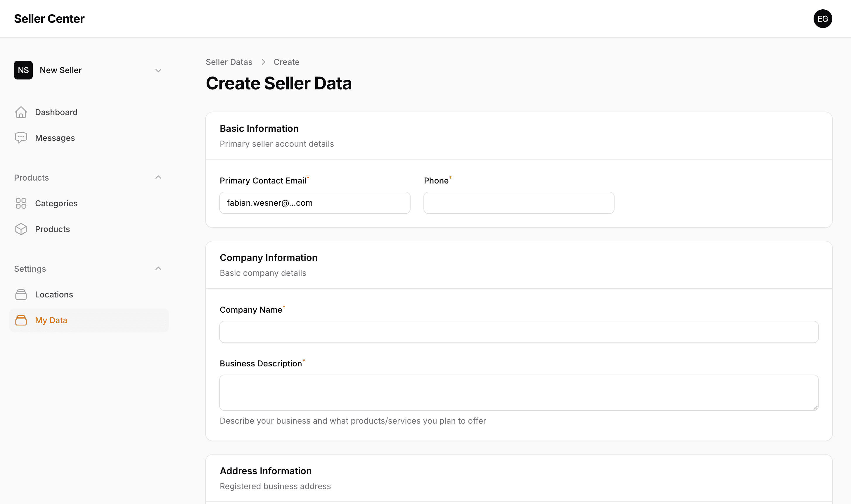Click the Seller Center logo title
The height and width of the screenshot is (504, 851).
coord(49,19)
